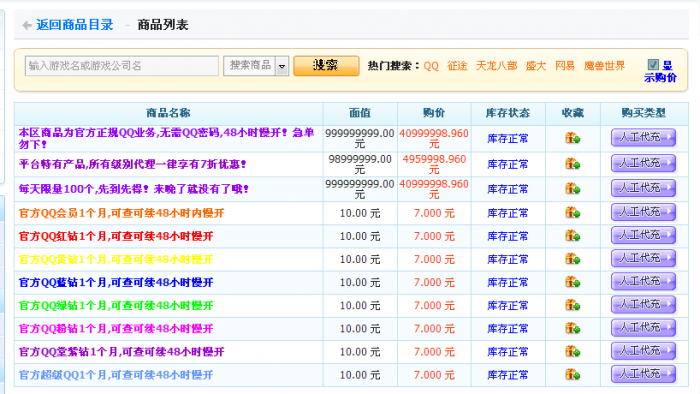700x394 pixels.
Task: Click 人工代充 for 官方QQ堂紫钻1个月 row
Action: [643, 352]
